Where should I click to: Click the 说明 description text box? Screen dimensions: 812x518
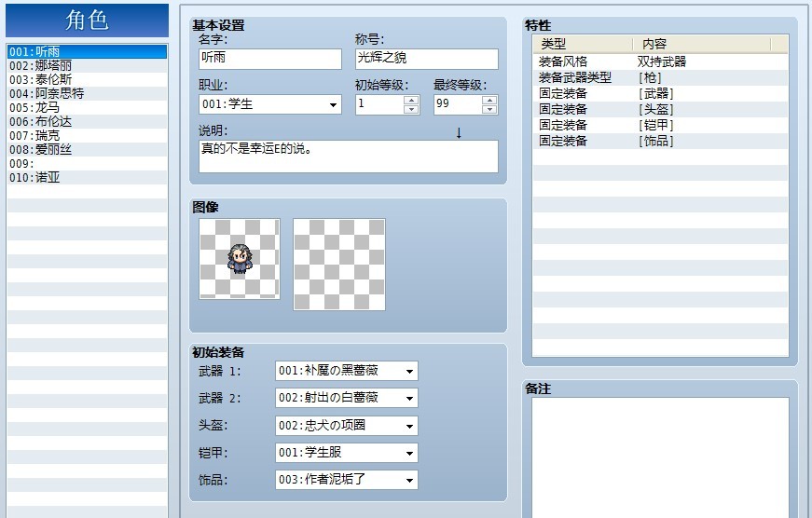[x=349, y=157]
